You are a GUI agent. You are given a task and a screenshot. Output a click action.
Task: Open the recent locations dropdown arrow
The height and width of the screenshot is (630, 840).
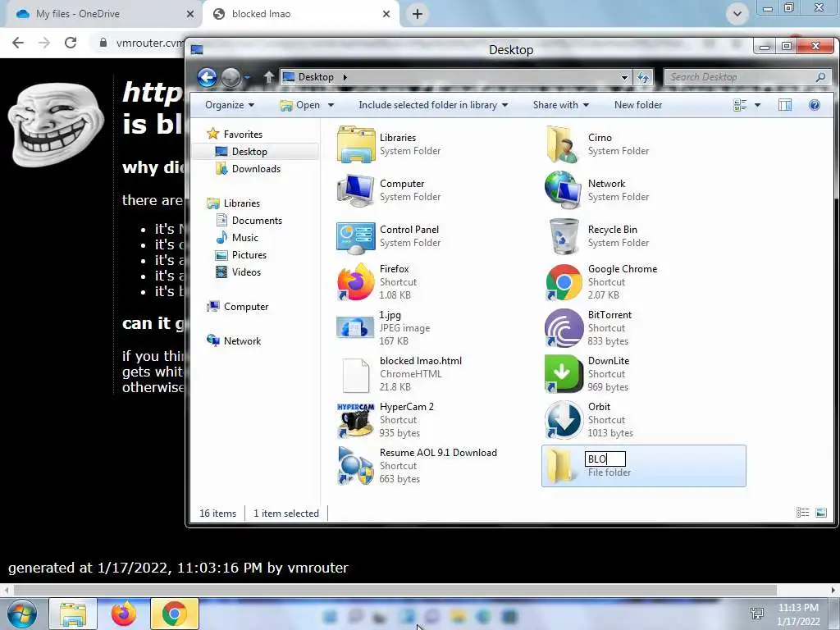coord(248,78)
